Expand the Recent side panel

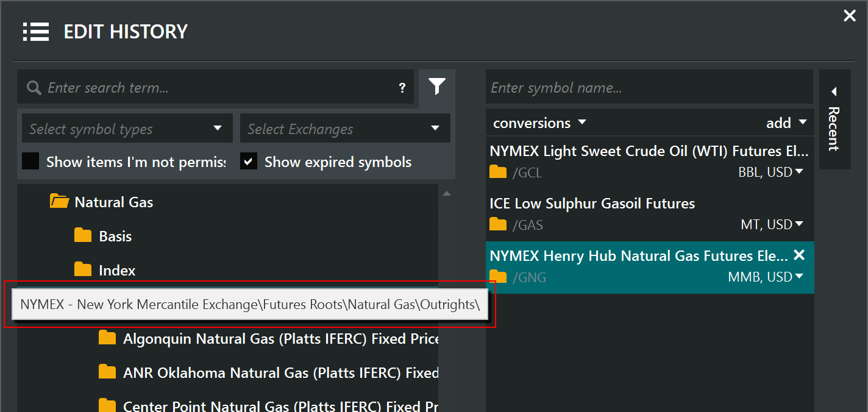(x=834, y=119)
